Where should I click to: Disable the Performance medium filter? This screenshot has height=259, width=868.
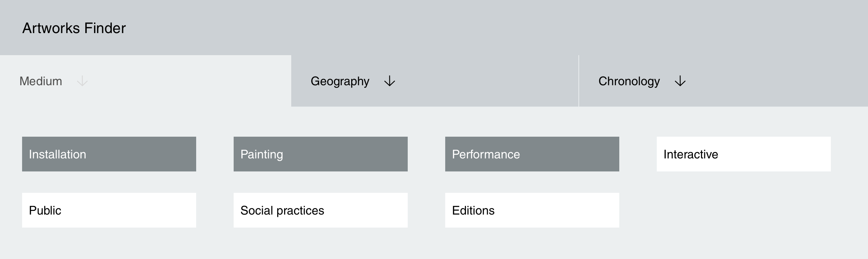pos(532,154)
